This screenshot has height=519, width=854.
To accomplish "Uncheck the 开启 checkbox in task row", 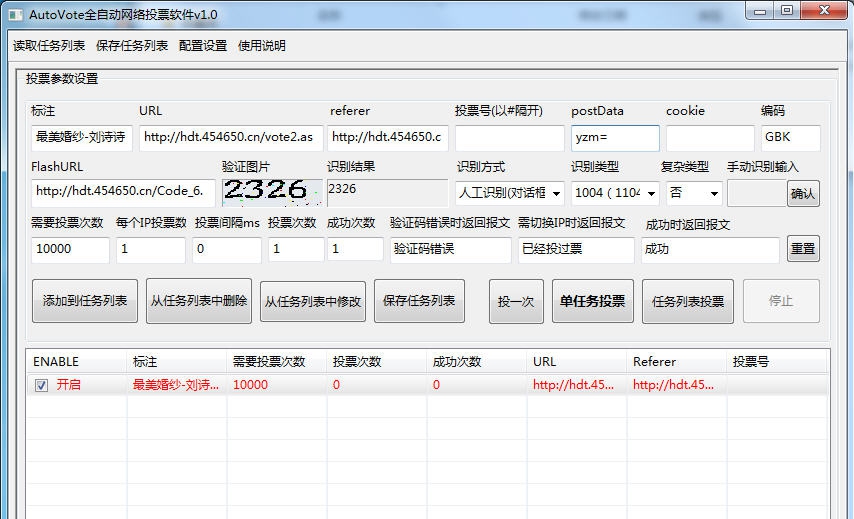I will point(41,386).
